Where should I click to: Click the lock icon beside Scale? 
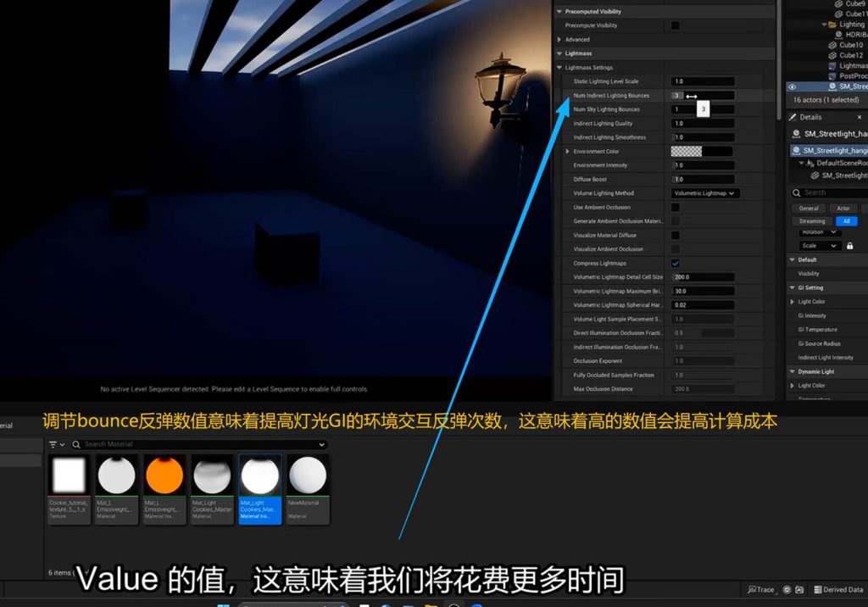tap(849, 246)
